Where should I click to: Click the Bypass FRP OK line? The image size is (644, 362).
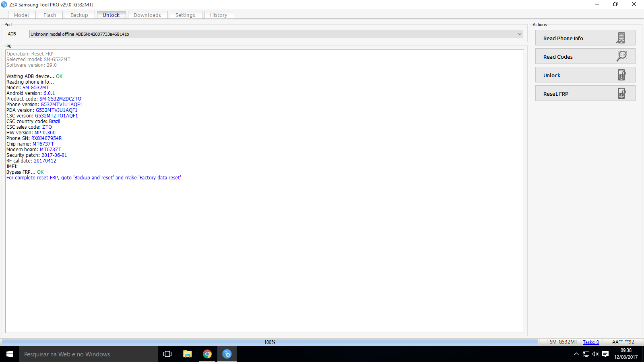[x=25, y=172]
